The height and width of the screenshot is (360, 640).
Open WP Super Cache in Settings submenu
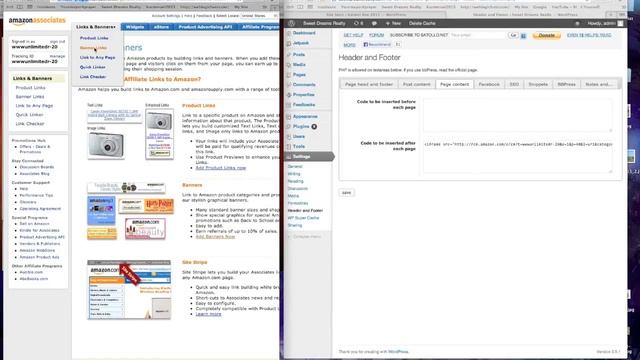coord(303,218)
